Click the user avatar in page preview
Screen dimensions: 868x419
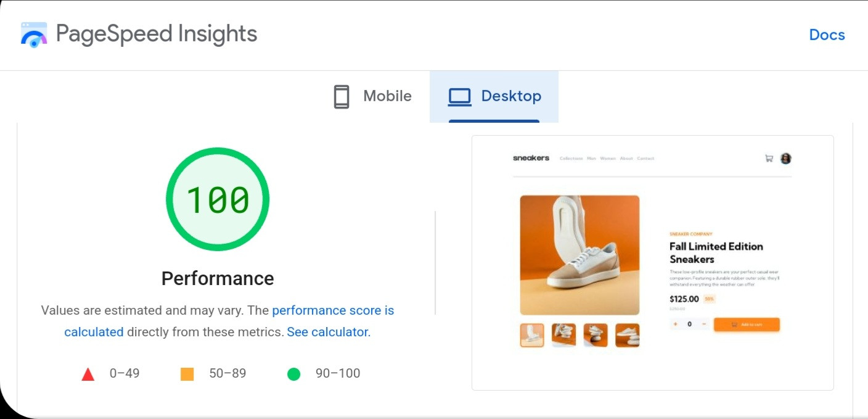point(785,159)
